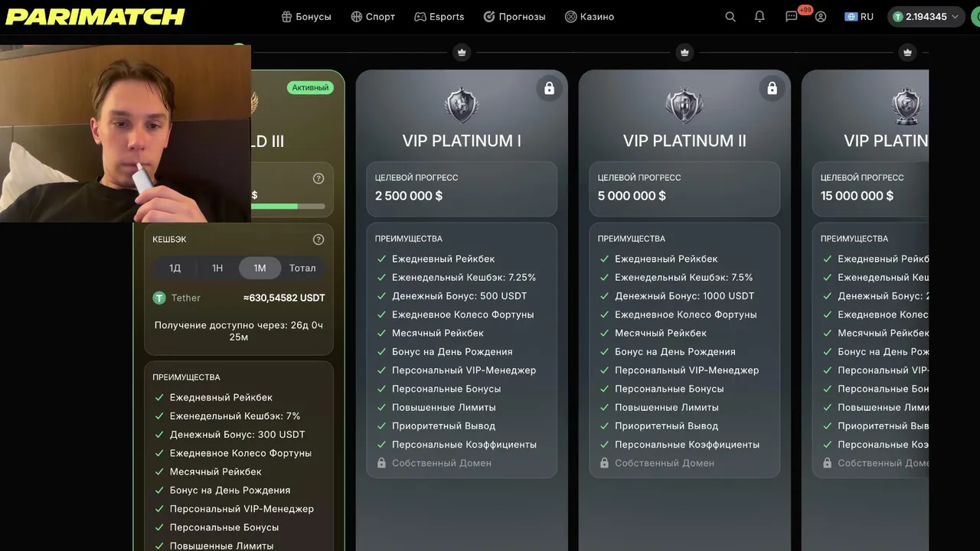980x551 pixels.
Task: Click the 15 000 000 $ target progress value
Action: click(x=857, y=196)
